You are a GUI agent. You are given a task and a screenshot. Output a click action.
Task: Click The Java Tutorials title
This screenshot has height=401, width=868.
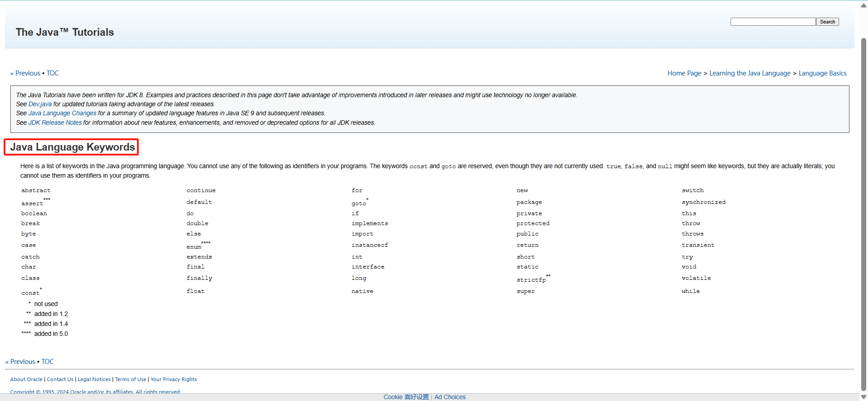[x=65, y=32]
